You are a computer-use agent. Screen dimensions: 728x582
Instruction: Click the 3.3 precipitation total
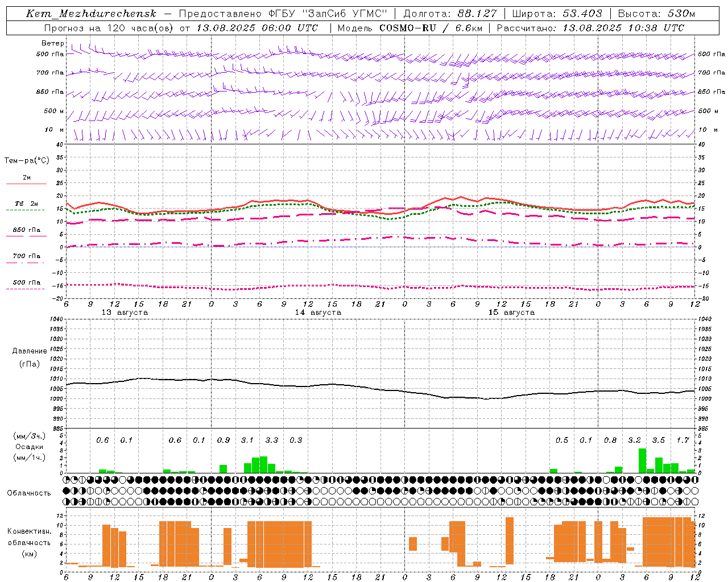tap(272, 440)
